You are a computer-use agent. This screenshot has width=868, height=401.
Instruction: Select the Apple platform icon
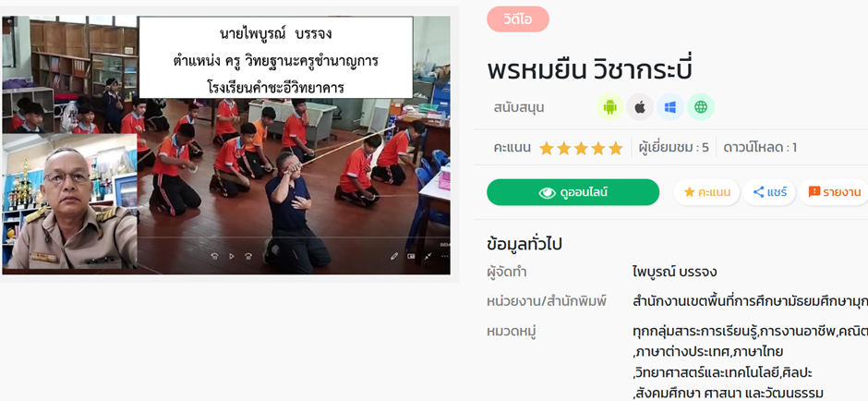tap(640, 107)
